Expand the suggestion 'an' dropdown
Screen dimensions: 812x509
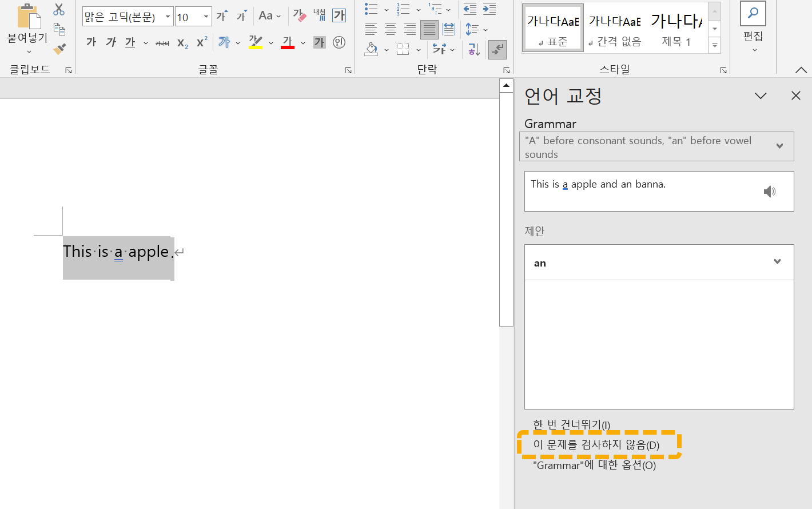pyautogui.click(x=777, y=262)
